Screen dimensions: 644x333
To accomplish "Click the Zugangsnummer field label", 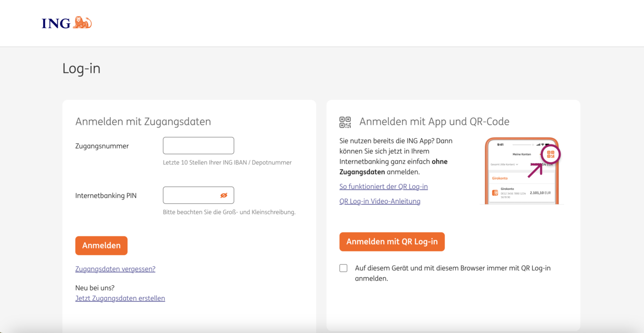I will pos(102,146).
